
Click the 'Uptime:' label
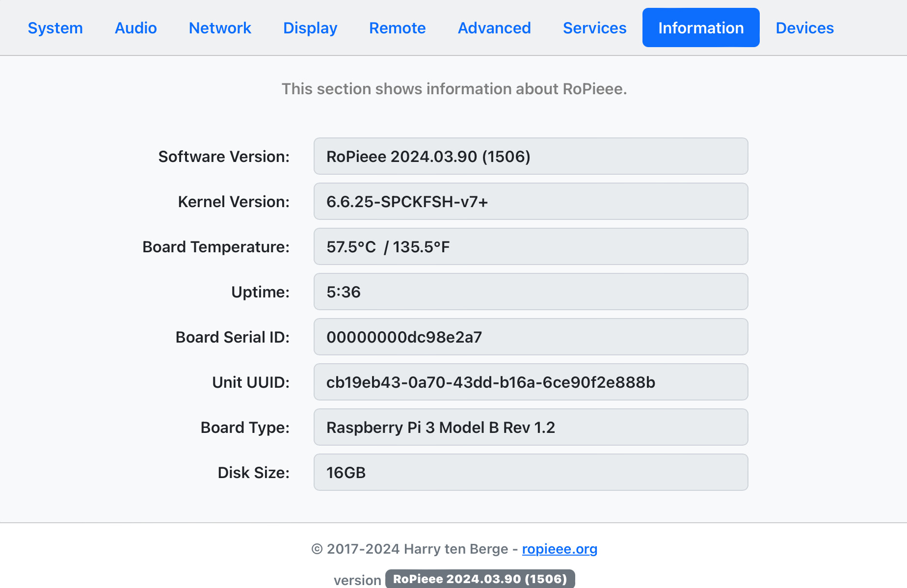(260, 292)
